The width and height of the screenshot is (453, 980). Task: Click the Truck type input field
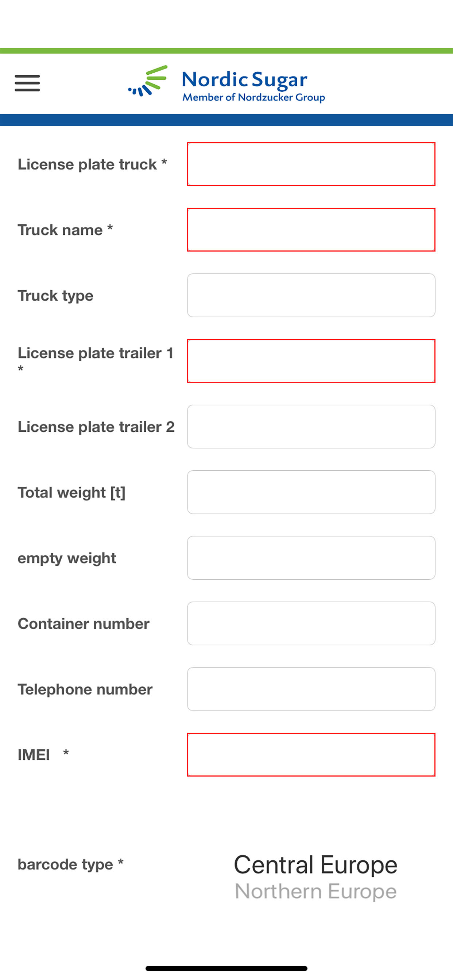click(x=311, y=295)
